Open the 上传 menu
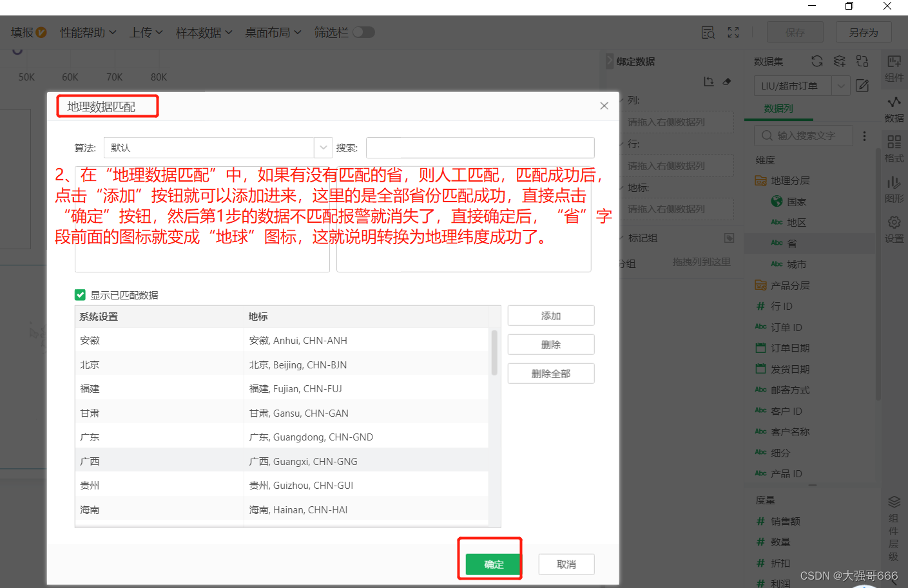 [146, 32]
